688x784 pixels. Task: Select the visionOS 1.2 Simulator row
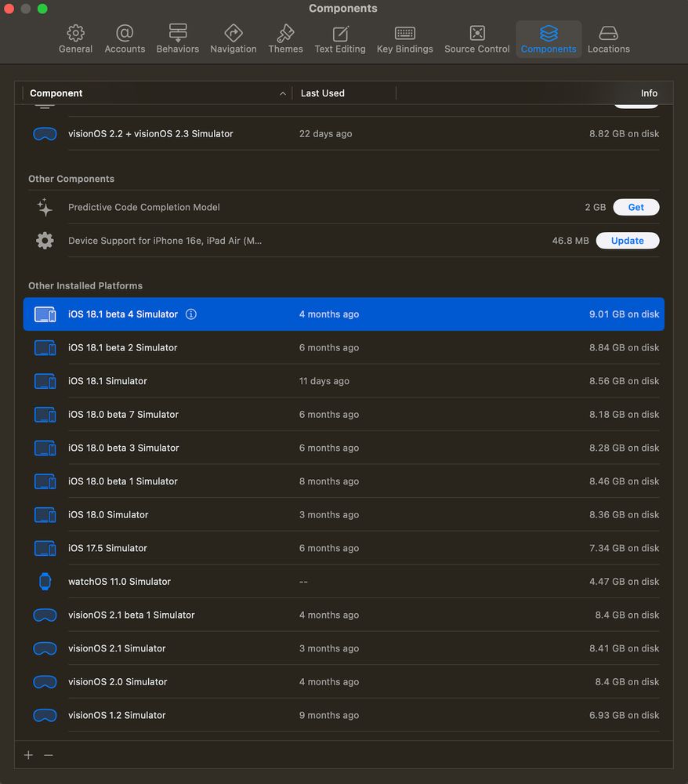tap(344, 716)
